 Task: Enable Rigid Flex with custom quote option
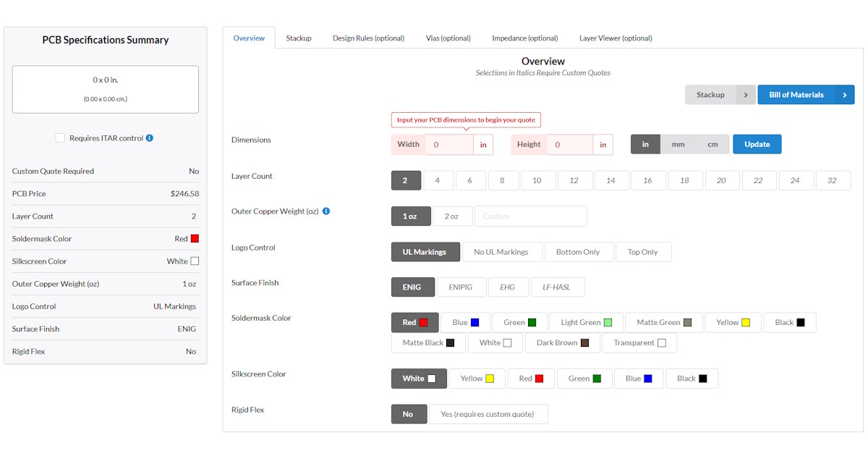click(x=488, y=413)
